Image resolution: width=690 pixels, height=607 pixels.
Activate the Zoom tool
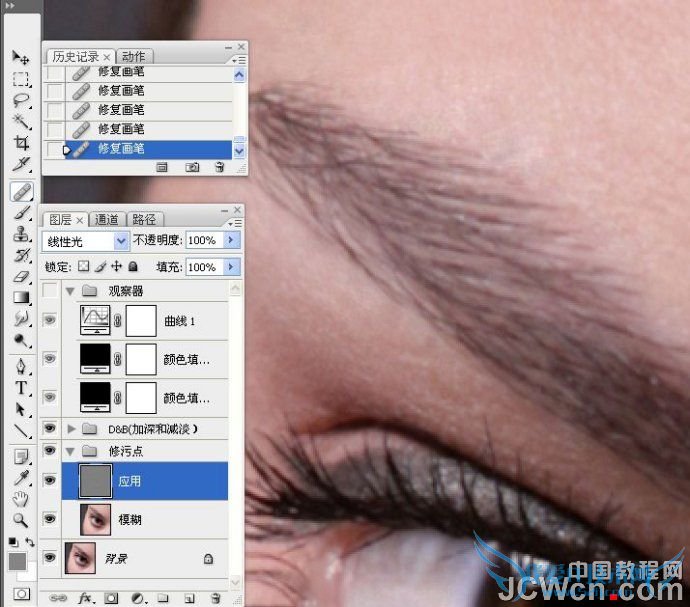[20, 520]
